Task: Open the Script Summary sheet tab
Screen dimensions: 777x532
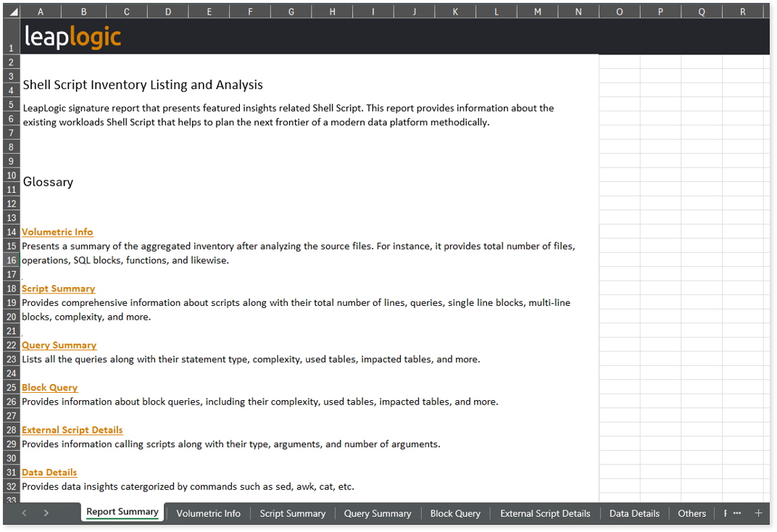Action: coord(292,513)
